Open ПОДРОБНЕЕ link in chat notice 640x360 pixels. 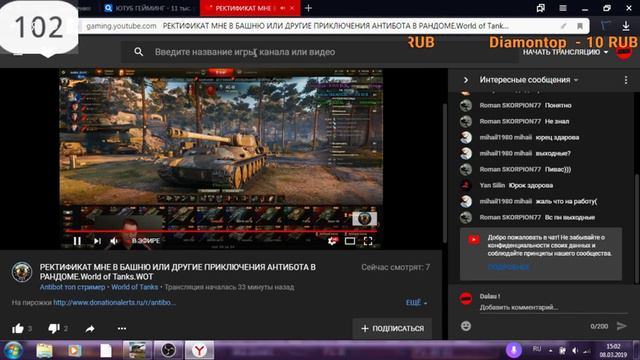pyautogui.click(x=508, y=267)
